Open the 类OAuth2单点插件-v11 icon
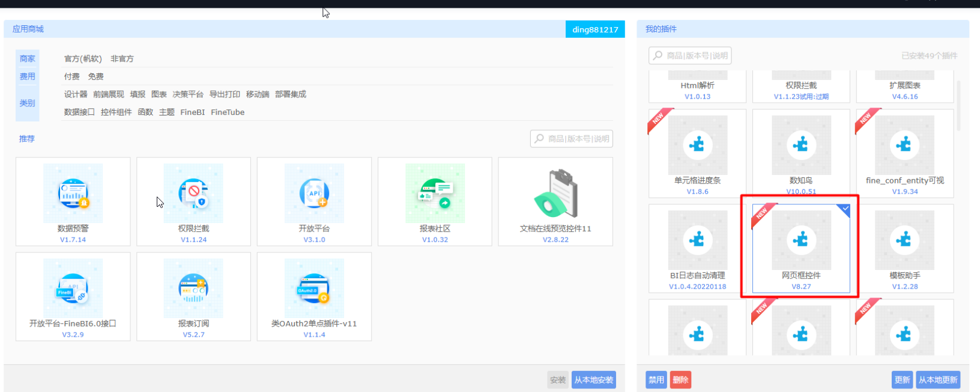The width and height of the screenshot is (980, 392). point(314,288)
